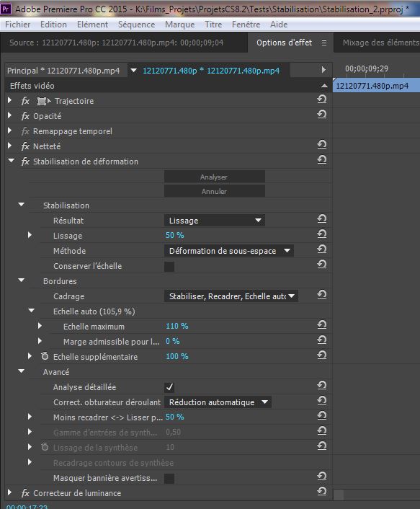This screenshot has width=420, height=509.
Task: Reset the Analyse détaillée parameter
Action: (322, 385)
